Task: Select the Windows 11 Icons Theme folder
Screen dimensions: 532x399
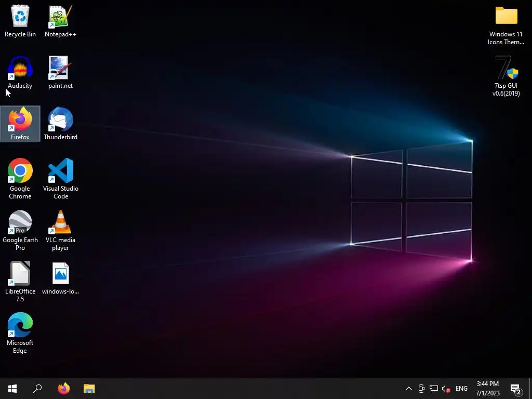Action: 506,25
